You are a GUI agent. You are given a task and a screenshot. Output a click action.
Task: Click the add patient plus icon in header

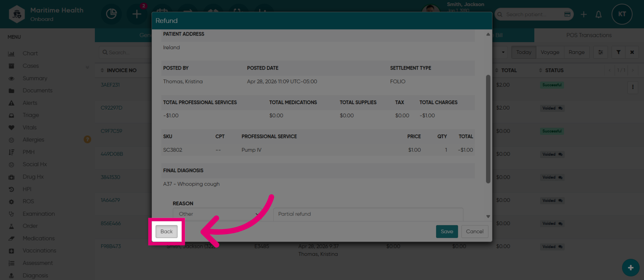[584, 14]
